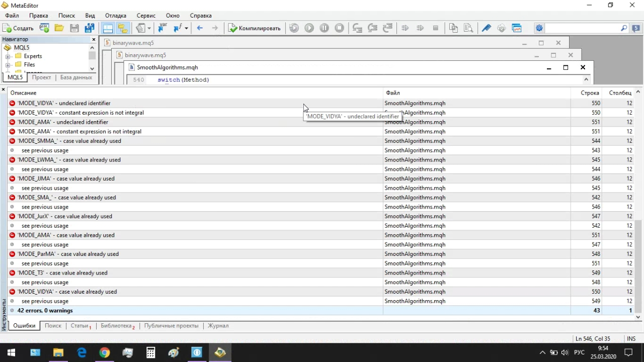The width and height of the screenshot is (644, 362).
Task: Open the Справка menu
Action: (x=201, y=16)
